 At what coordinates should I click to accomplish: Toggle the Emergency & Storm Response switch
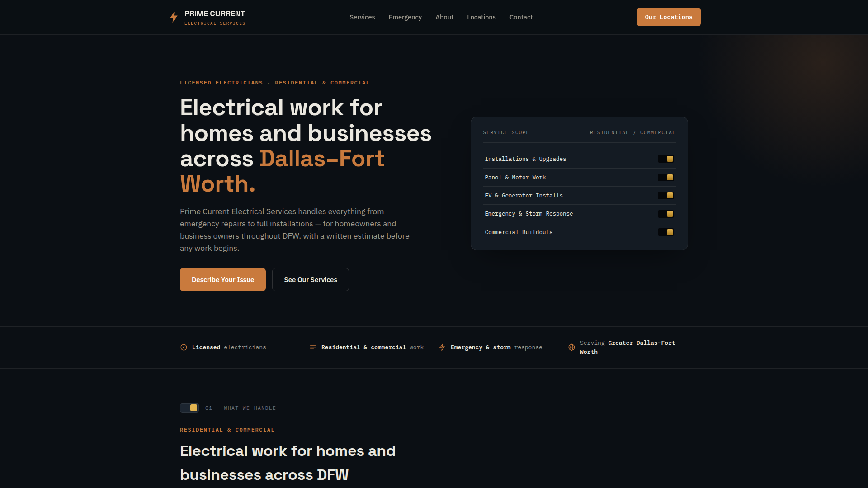(x=666, y=214)
